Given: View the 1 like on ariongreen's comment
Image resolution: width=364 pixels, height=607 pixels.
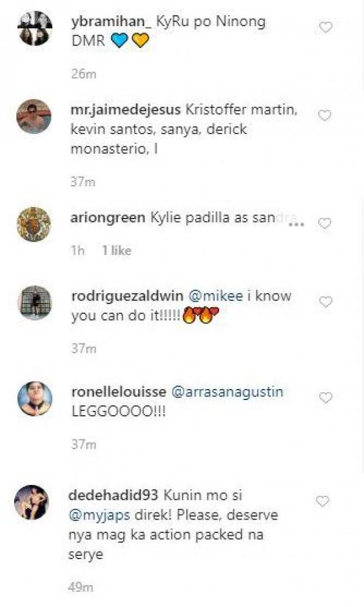Looking at the screenshot, I should coord(116,250).
